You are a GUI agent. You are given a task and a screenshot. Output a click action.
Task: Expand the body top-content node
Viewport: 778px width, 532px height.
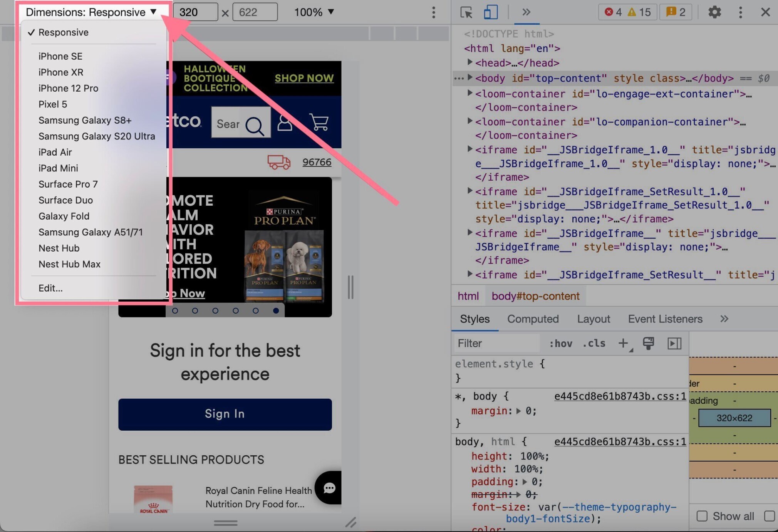pos(469,77)
